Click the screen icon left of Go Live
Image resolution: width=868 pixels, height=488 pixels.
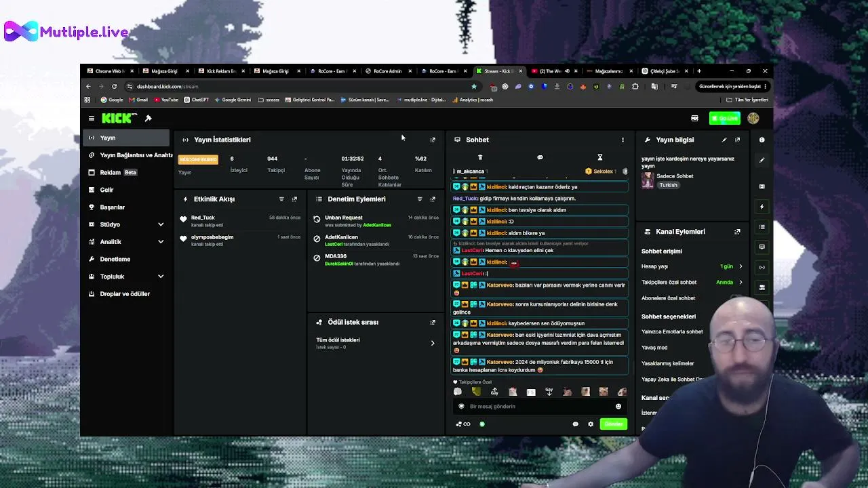point(694,119)
